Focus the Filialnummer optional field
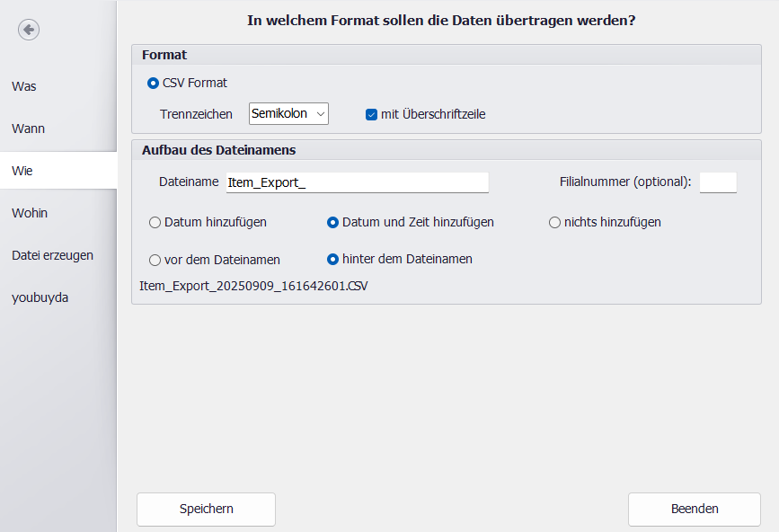Screen dimensions: 779x532 click(717, 182)
